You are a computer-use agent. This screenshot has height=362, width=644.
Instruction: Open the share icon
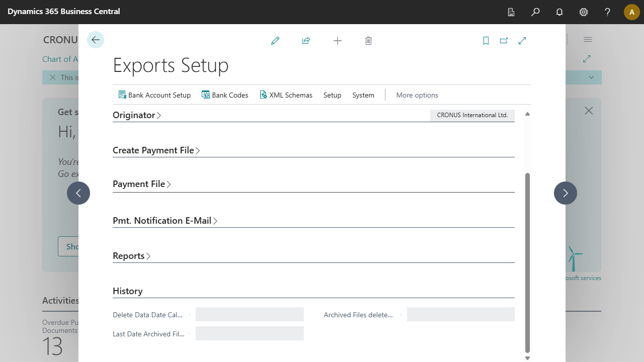[x=306, y=41]
